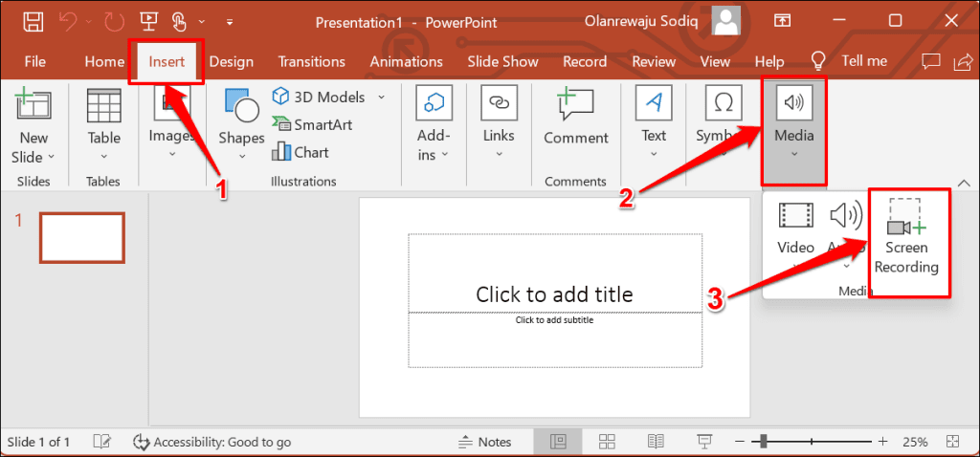Open the Shapes gallery
The height and width of the screenshot is (457, 980).
pyautogui.click(x=241, y=124)
